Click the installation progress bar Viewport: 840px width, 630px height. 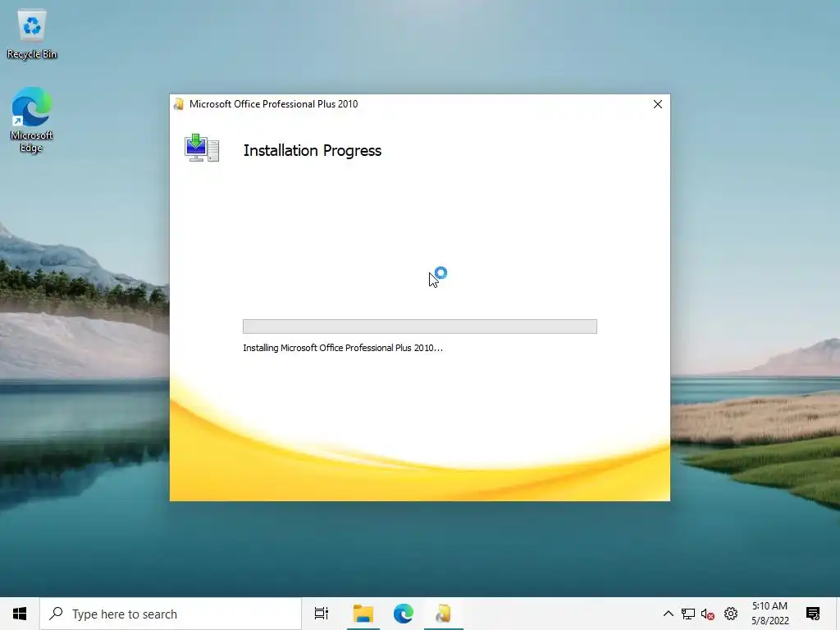(x=419, y=326)
